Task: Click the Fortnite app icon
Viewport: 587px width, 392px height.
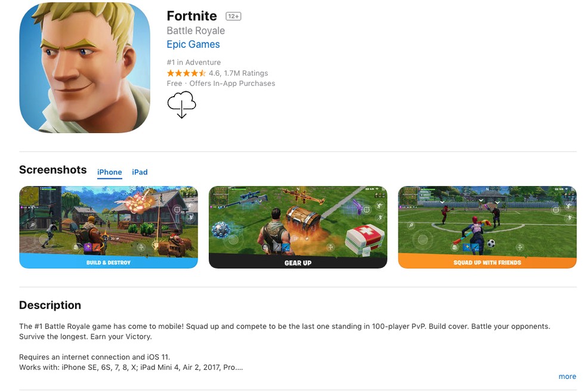Action: [x=85, y=67]
